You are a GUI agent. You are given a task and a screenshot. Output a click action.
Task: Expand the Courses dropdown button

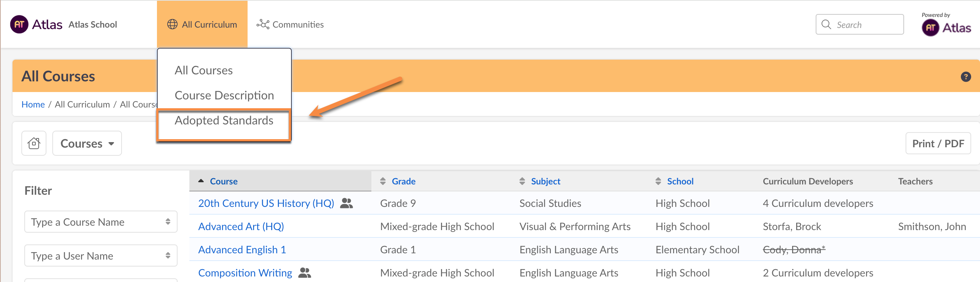(87, 143)
